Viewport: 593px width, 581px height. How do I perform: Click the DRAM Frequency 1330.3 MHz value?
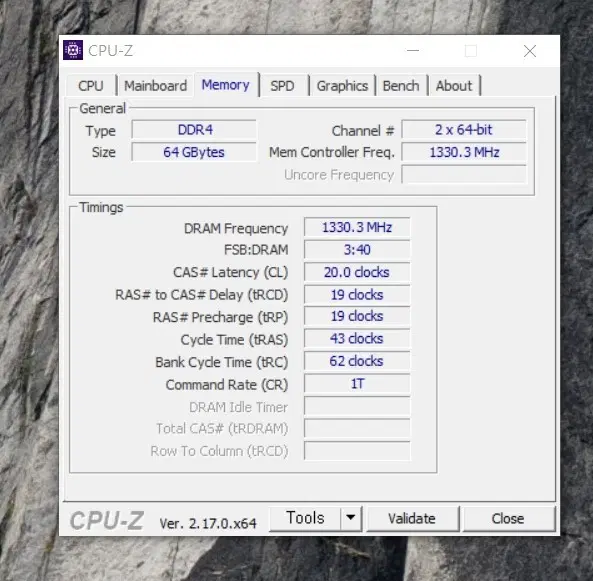point(357,227)
